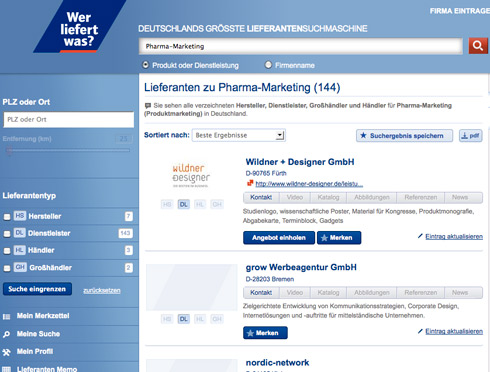Screen dimensions: 490x372
Task: Select Produkt oder Dienstleistung radio button
Action: click(145, 65)
